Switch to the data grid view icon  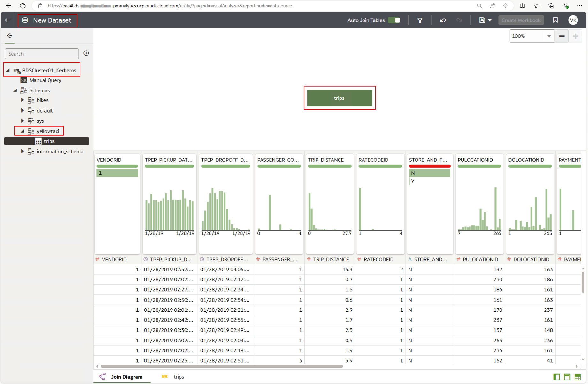[577, 377]
